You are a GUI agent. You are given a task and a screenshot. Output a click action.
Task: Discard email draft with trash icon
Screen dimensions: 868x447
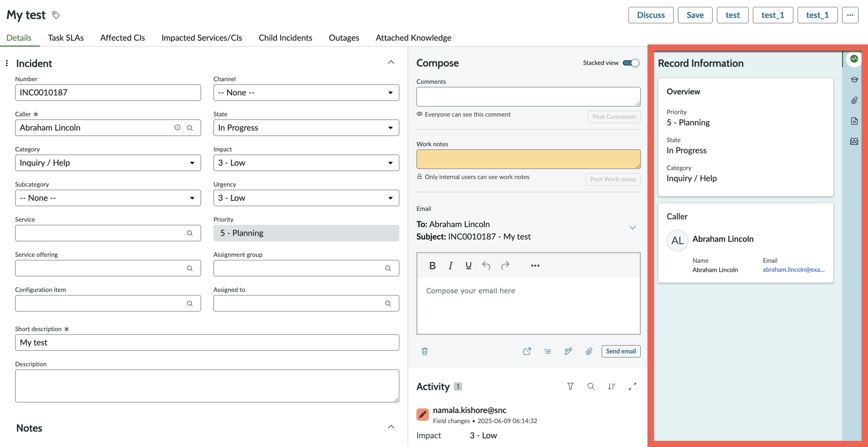(425, 351)
